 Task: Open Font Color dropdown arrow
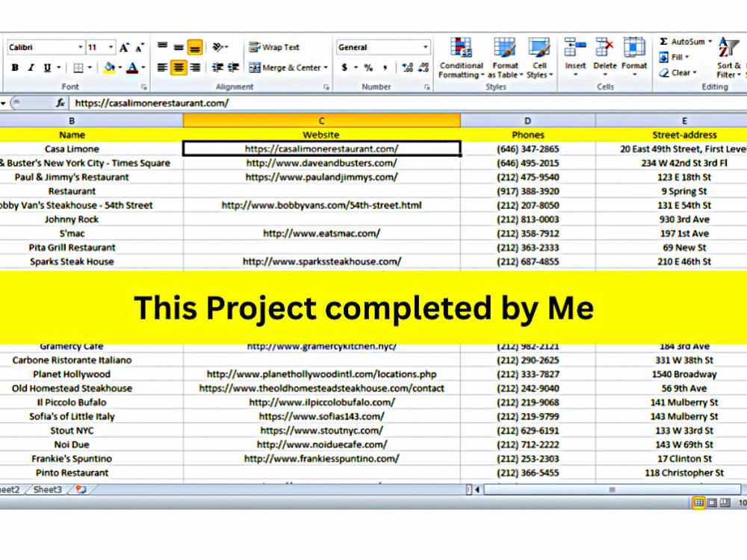[143, 68]
